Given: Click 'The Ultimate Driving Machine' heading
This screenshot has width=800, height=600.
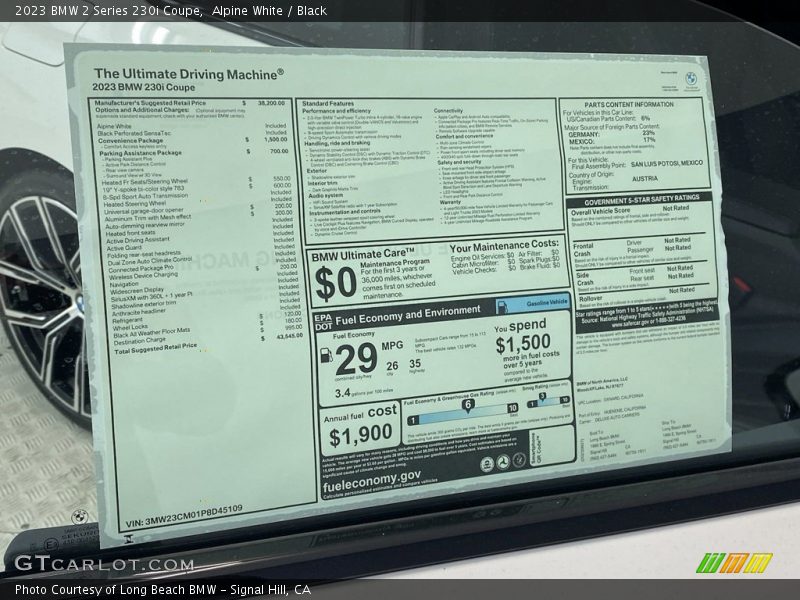Looking at the screenshot, I should (188, 74).
